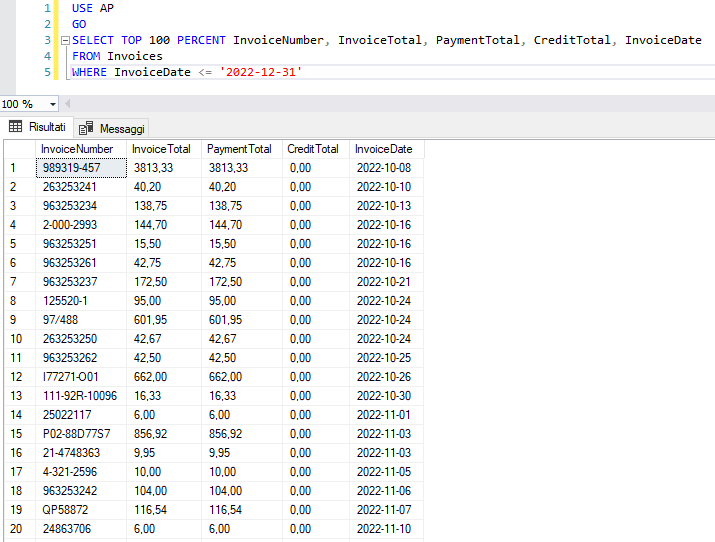715x542 pixels.
Task: Click Invoices table name in FROM clause
Action: pos(135,56)
